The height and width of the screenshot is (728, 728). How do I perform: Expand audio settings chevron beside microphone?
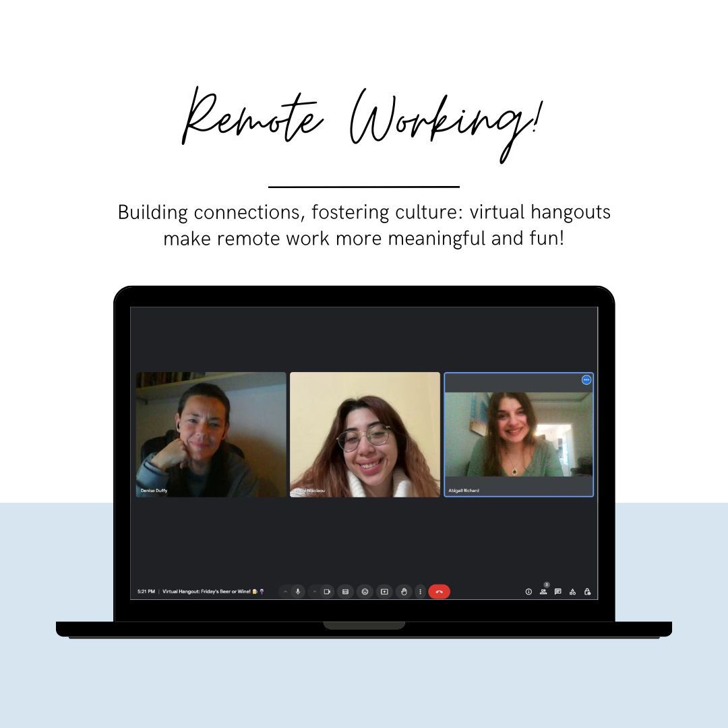click(285, 592)
